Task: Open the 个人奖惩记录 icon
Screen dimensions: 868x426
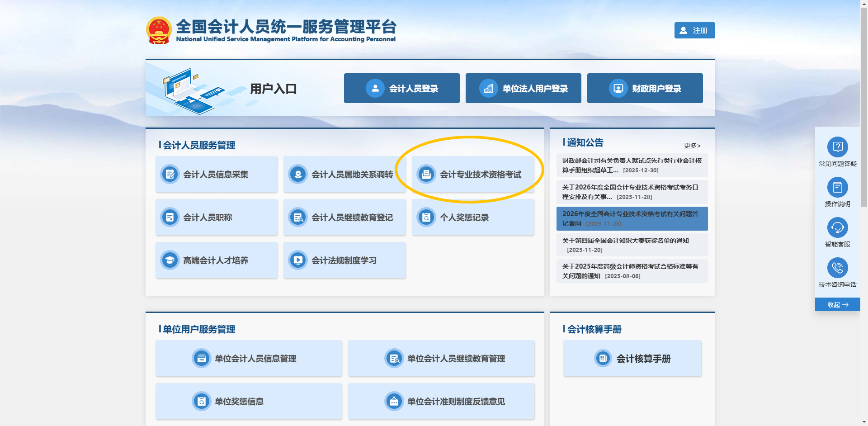Action: pos(426,218)
